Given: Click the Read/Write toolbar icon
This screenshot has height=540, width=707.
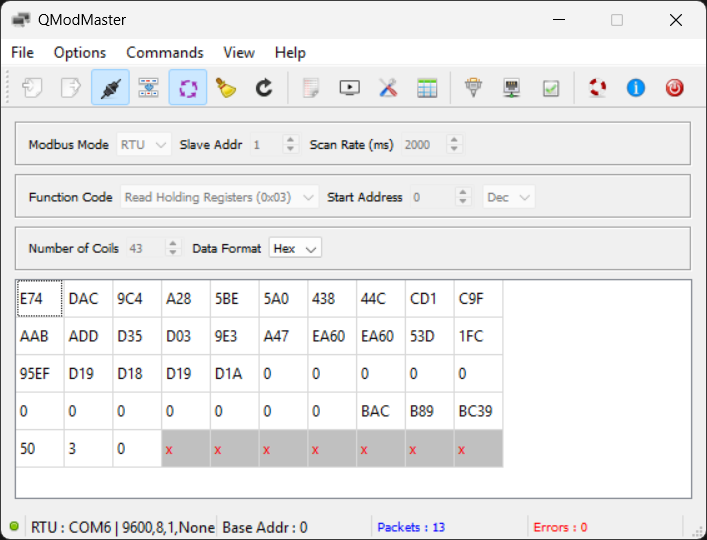Looking at the screenshot, I should (x=149, y=88).
